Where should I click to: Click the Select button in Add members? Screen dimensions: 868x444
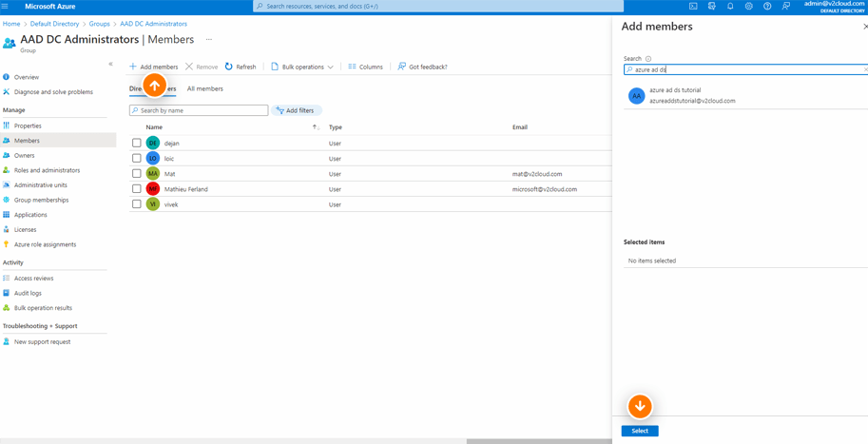(640, 431)
